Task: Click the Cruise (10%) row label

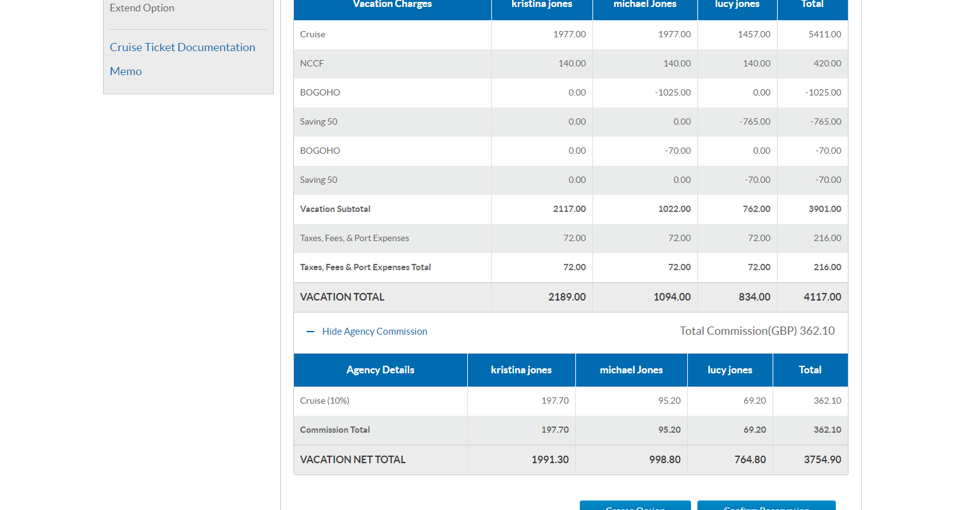Action: 325,401
